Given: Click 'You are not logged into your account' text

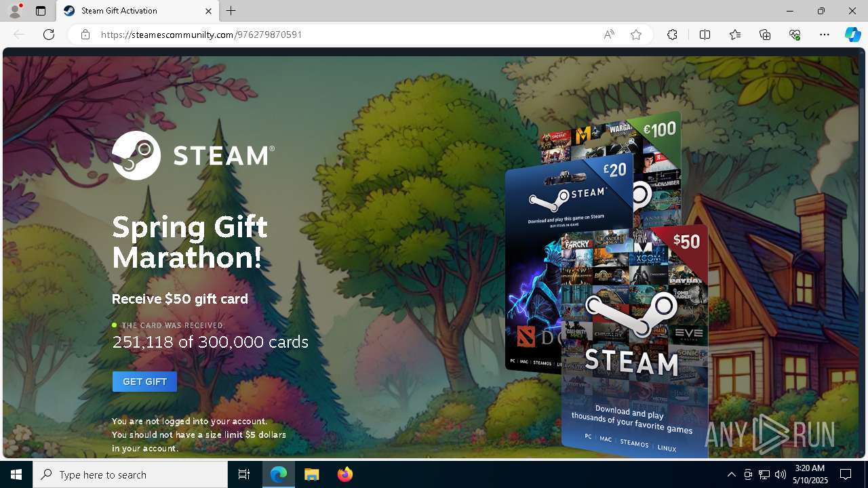Looking at the screenshot, I should click(x=190, y=421).
